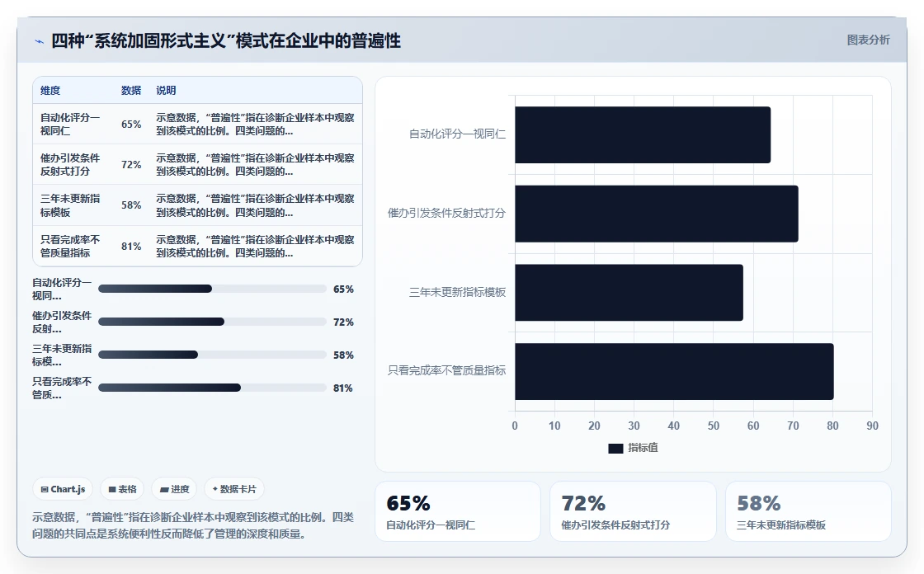Click the chart axis label 三年未更新指标模板
Image resolution: width=924 pixels, height=574 pixels.
(x=457, y=292)
